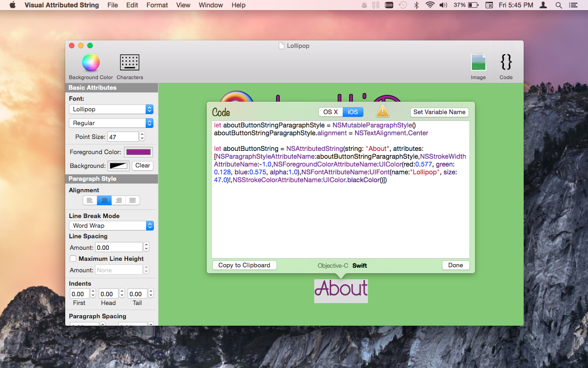Click the user account menu bar icon
This screenshot has width=588, height=368.
click(543, 5)
